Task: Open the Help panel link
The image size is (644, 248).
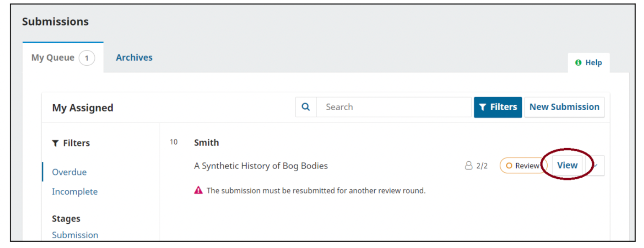Action: pos(593,63)
